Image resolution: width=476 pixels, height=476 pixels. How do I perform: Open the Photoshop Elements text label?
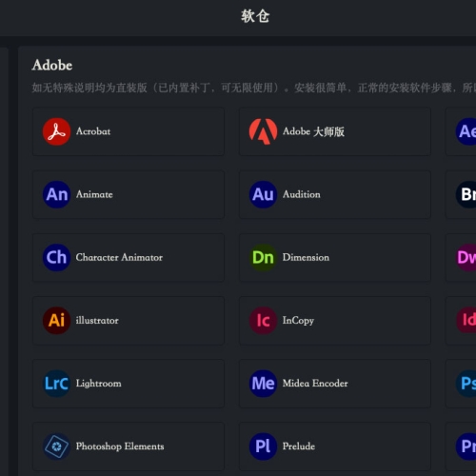pyautogui.click(x=120, y=446)
